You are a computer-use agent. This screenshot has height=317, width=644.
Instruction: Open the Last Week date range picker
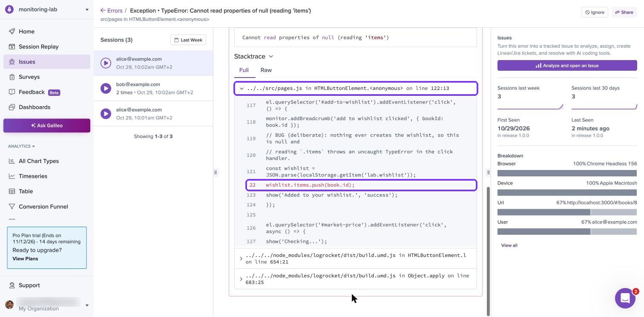click(188, 40)
